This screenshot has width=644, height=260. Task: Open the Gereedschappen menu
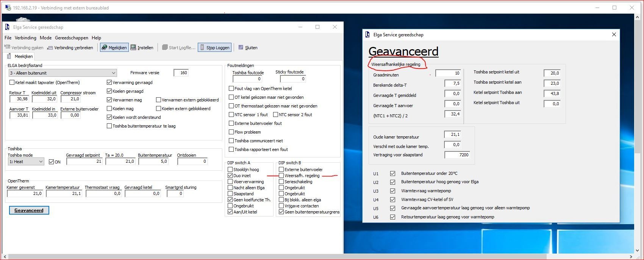tap(72, 38)
